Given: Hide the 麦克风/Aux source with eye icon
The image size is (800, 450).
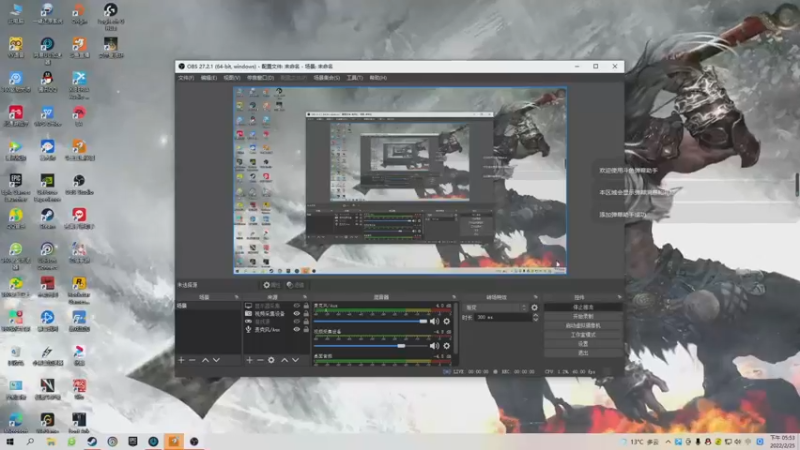Looking at the screenshot, I should pos(296,330).
